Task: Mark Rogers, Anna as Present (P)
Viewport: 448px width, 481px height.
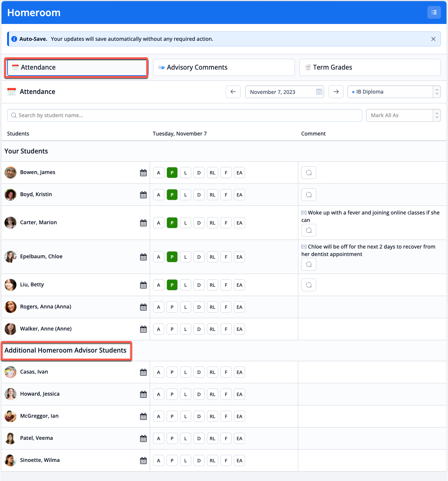Action: [172, 307]
